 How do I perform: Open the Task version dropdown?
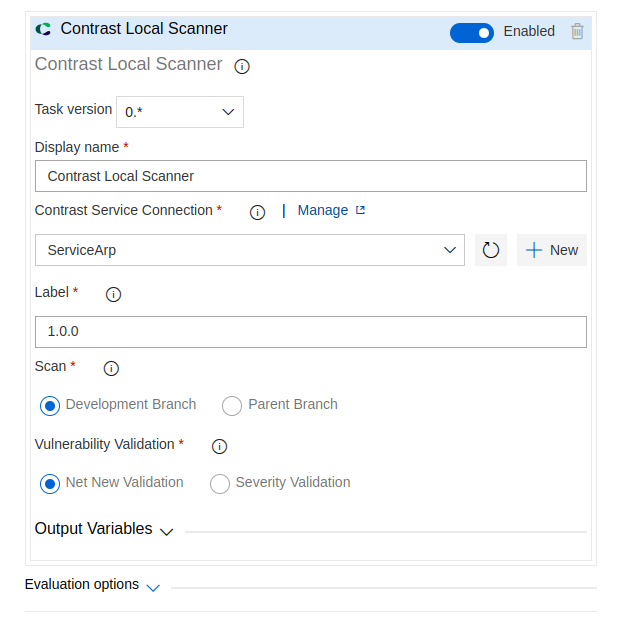pos(180,112)
